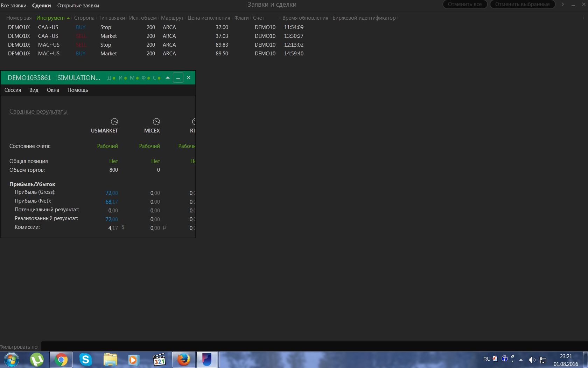Click the volume speaker tray icon
This screenshot has height=368, width=588.
point(532,360)
